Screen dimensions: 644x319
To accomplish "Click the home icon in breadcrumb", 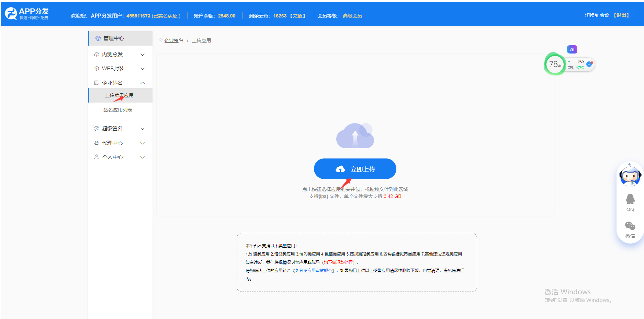I will (160, 40).
